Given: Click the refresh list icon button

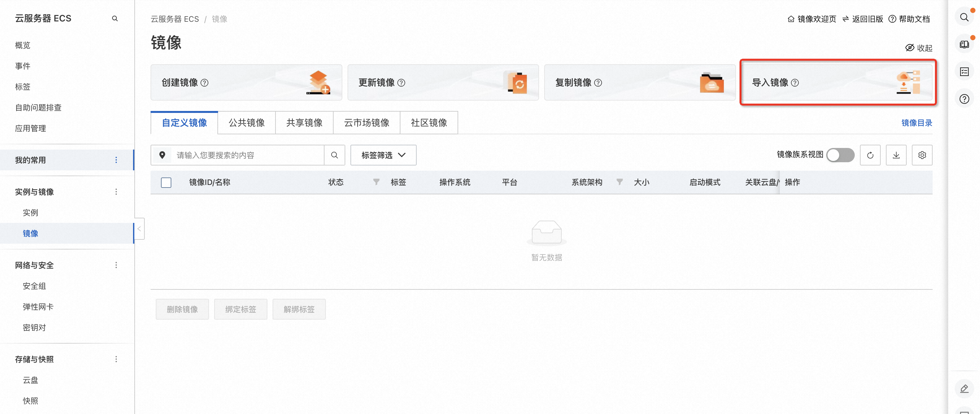Looking at the screenshot, I should [870, 155].
